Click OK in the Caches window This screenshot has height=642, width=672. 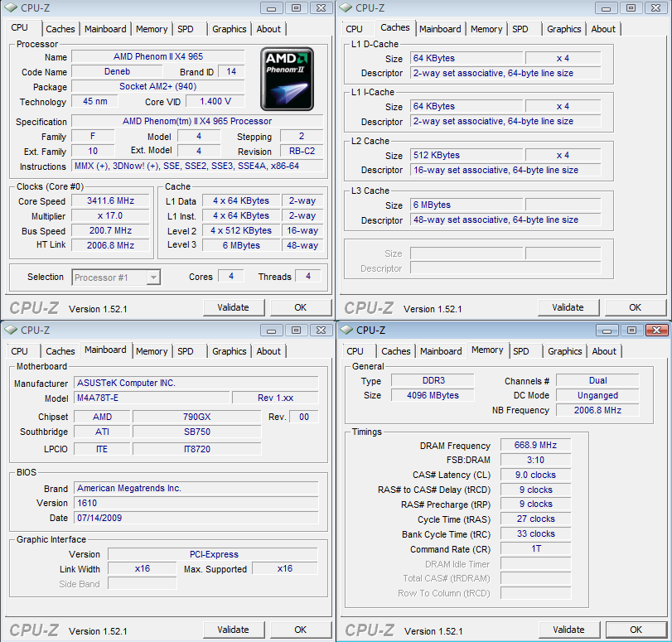point(636,307)
